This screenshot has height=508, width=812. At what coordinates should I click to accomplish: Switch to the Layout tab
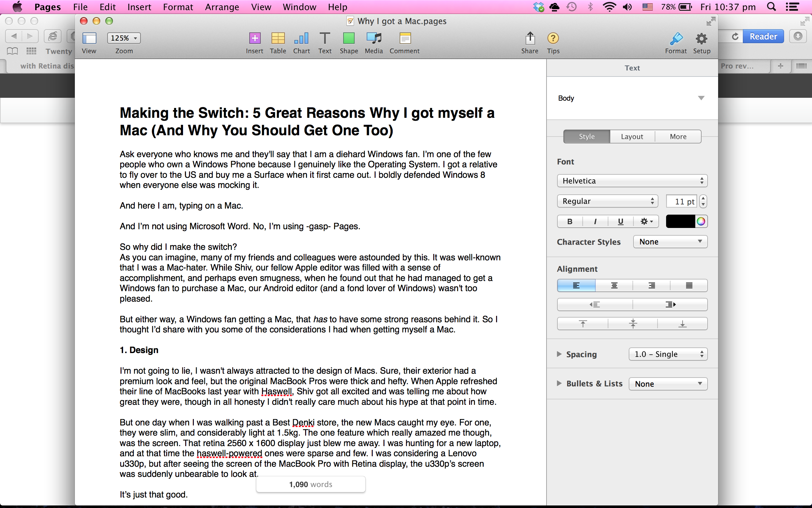[x=632, y=137]
